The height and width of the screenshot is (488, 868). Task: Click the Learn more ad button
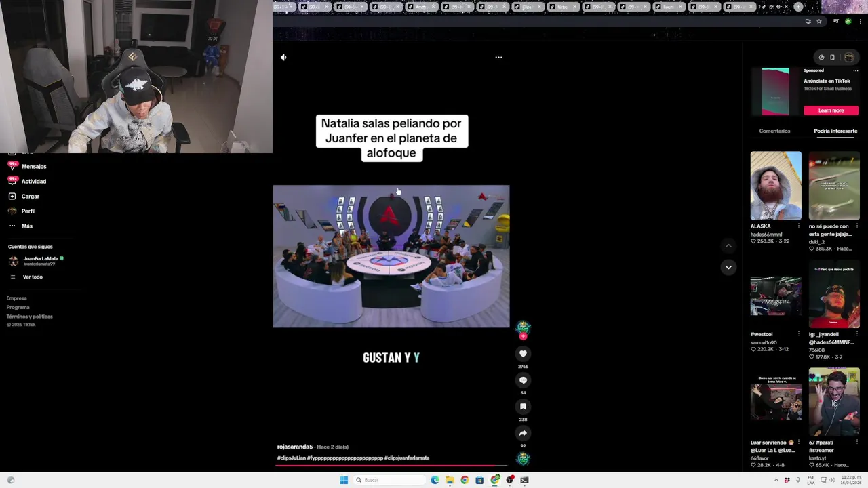click(x=831, y=110)
